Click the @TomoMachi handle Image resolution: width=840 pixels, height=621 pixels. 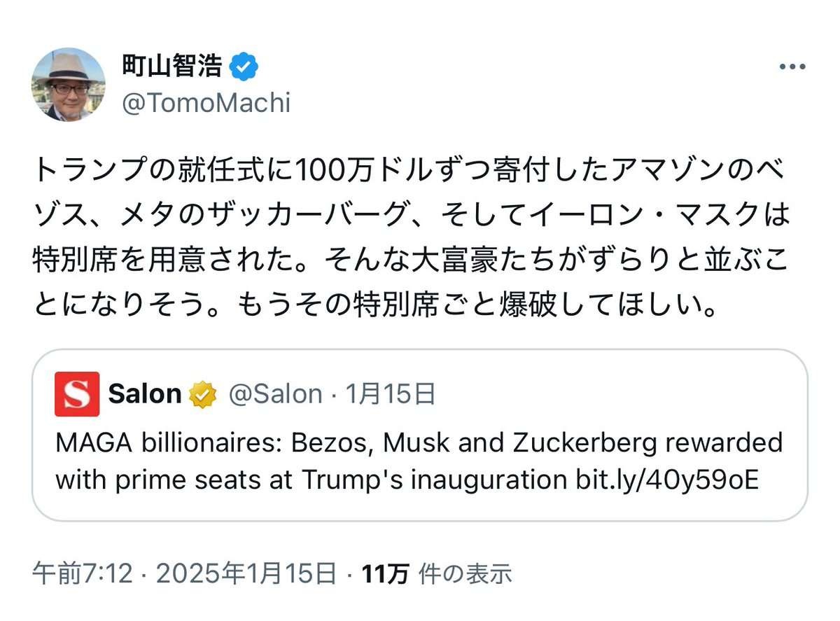206,104
